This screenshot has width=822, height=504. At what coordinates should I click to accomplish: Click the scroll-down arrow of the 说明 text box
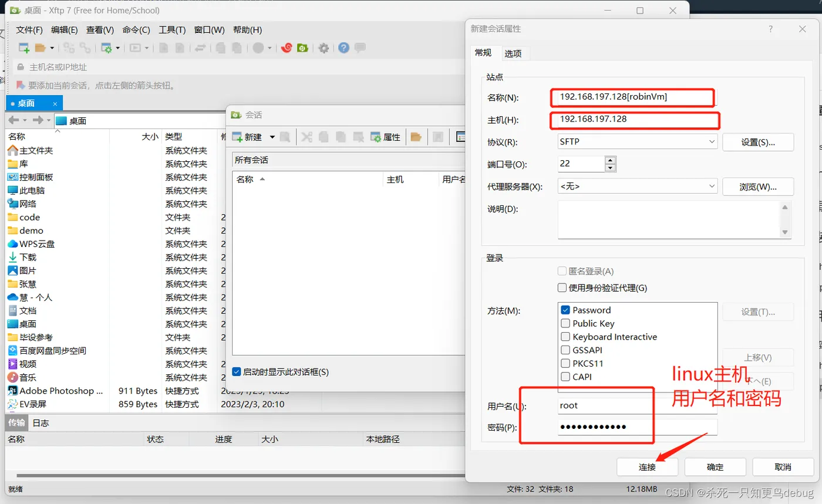tap(785, 232)
